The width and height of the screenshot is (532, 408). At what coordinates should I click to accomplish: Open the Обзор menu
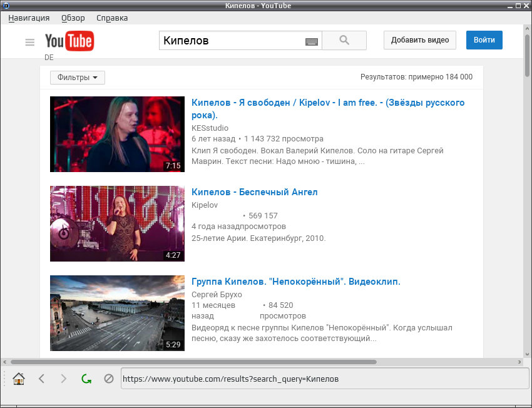(x=73, y=18)
